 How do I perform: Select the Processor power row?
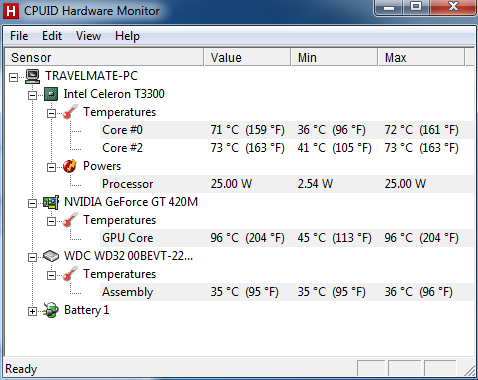287,184
